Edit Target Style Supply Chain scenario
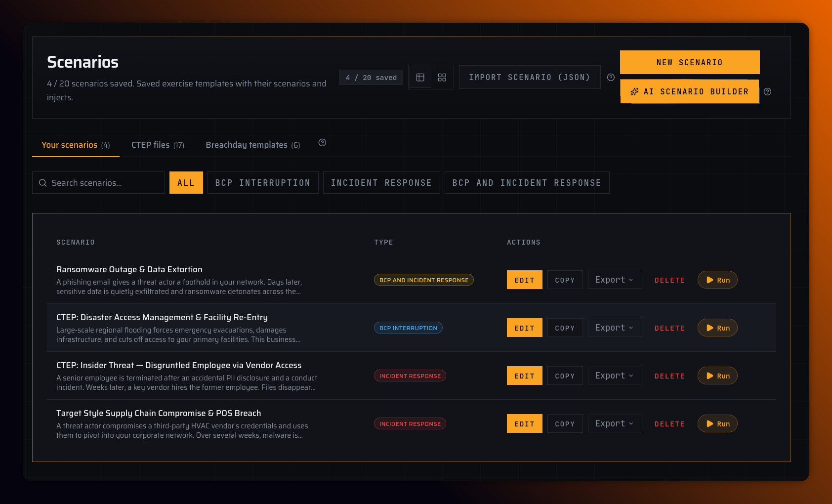Image resolution: width=832 pixels, height=504 pixels. 525,423
